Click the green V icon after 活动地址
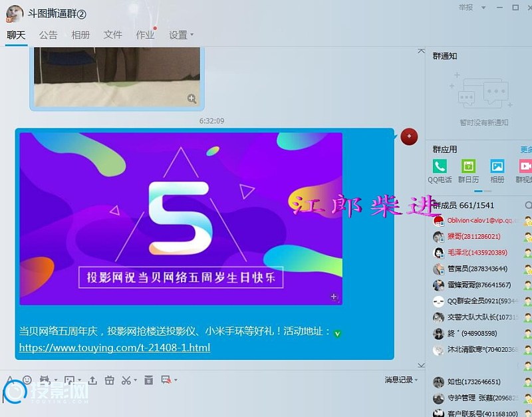The height and width of the screenshot is (417, 532). click(x=337, y=334)
